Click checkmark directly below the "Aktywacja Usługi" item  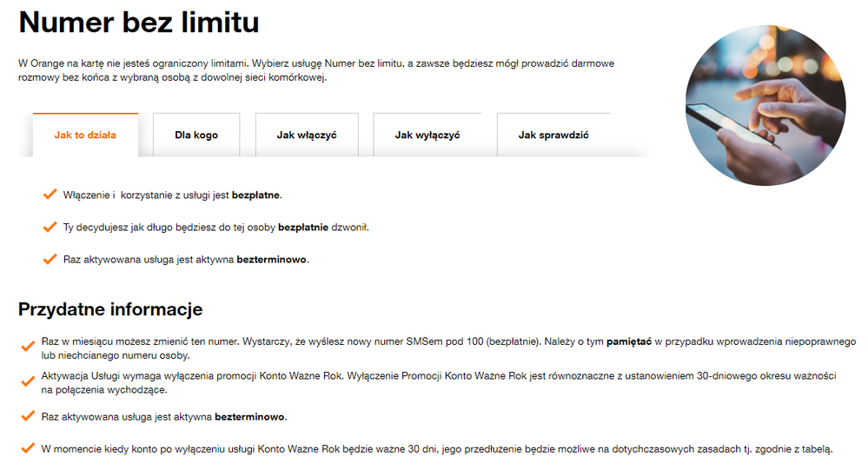[x=28, y=416]
